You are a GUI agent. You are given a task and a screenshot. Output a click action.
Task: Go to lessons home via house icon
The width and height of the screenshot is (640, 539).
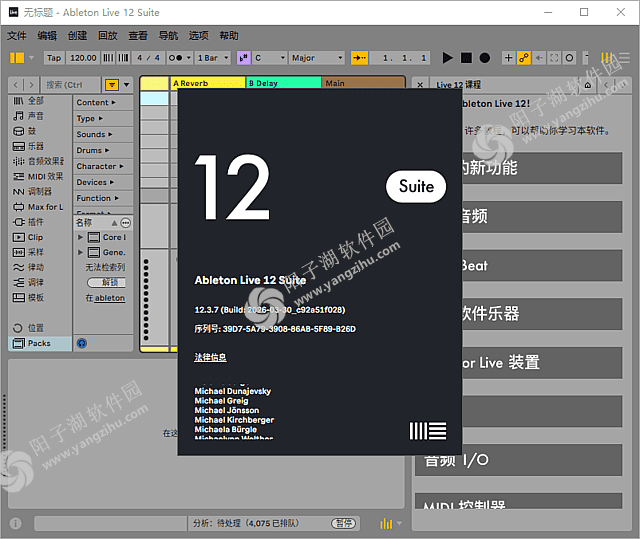587,85
